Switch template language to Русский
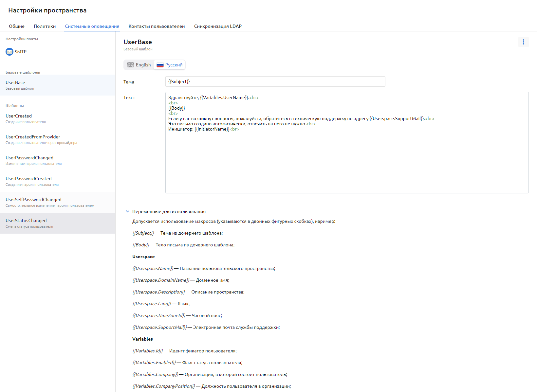The image size is (537, 392). pos(170,65)
